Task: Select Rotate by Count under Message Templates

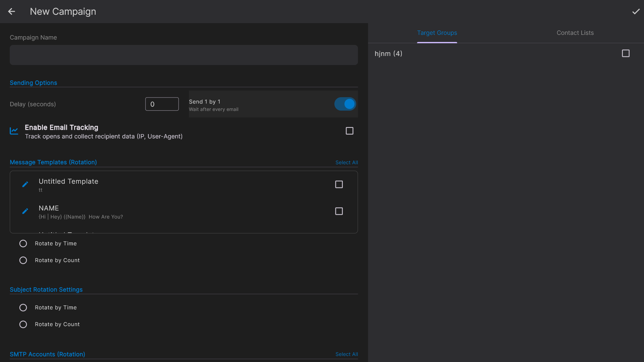Action: pyautogui.click(x=23, y=260)
